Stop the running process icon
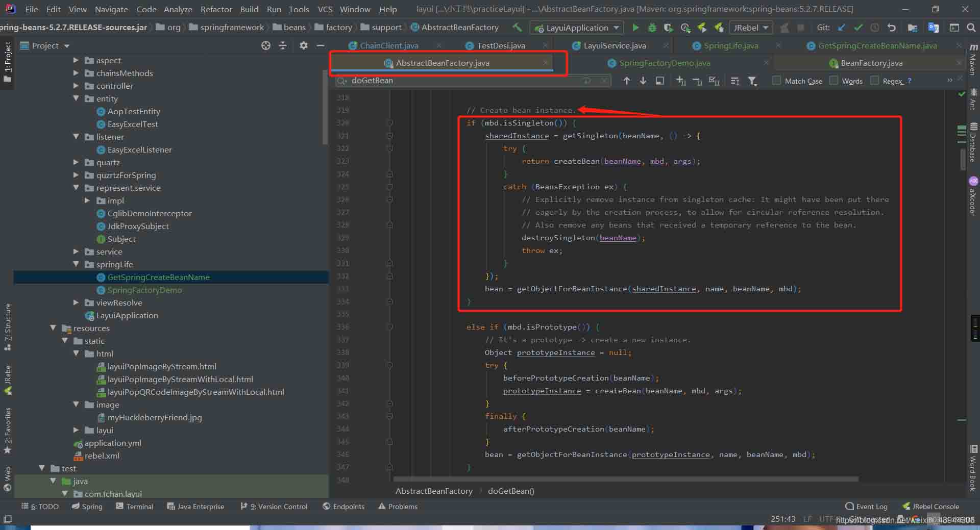This screenshot has height=530, width=980. (x=801, y=28)
